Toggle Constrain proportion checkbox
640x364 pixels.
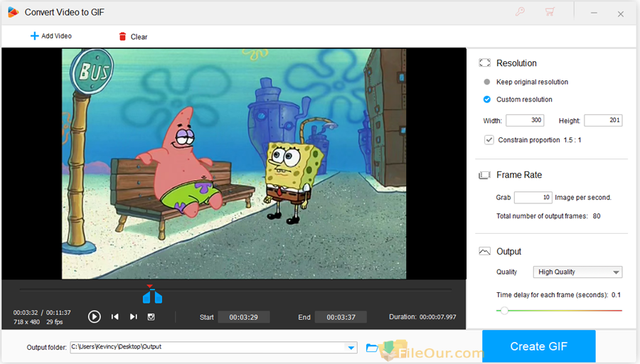(489, 140)
